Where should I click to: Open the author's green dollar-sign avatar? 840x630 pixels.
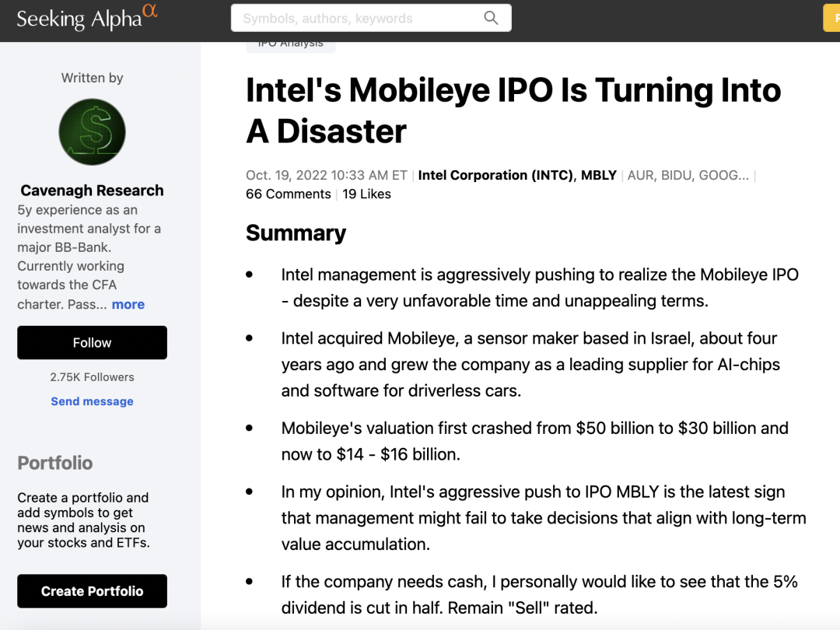pyautogui.click(x=92, y=131)
